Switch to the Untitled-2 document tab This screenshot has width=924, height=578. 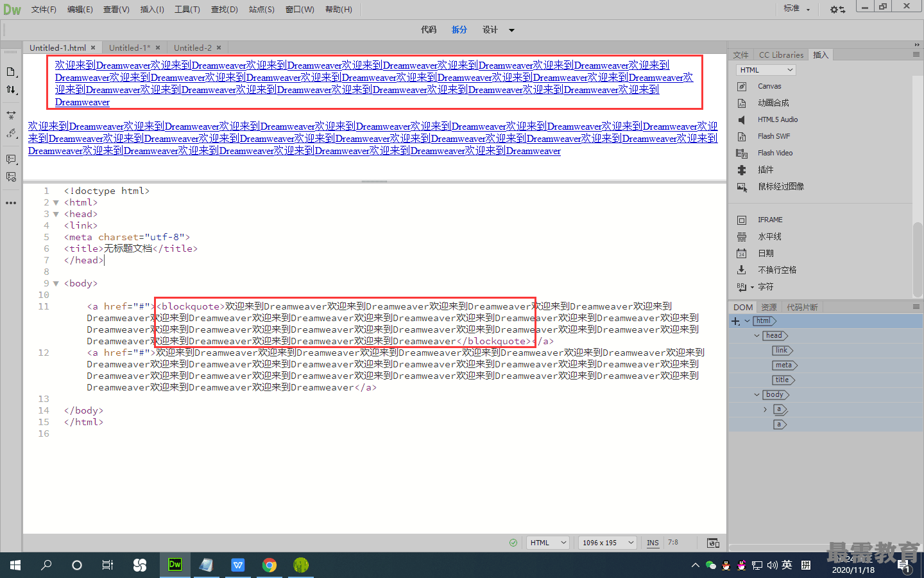[193, 48]
